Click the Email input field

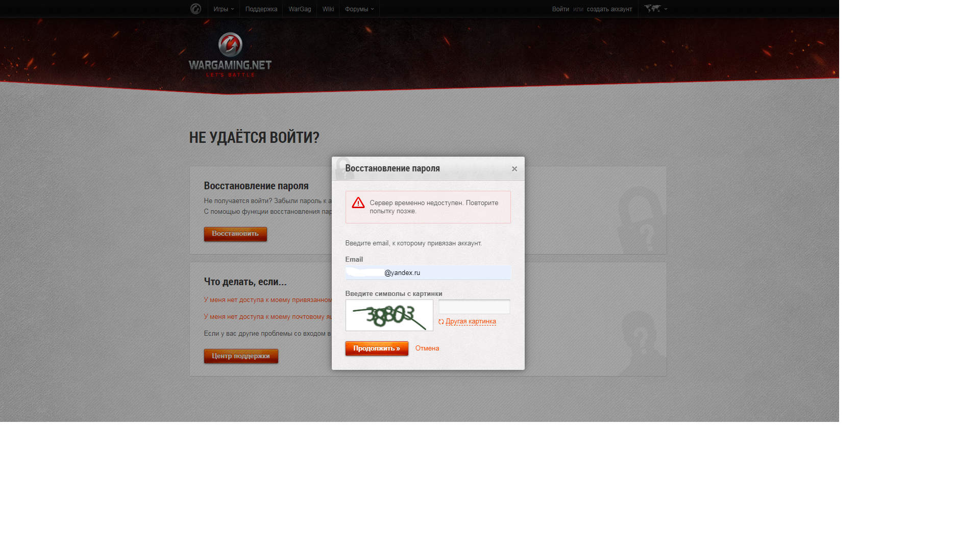coord(428,272)
